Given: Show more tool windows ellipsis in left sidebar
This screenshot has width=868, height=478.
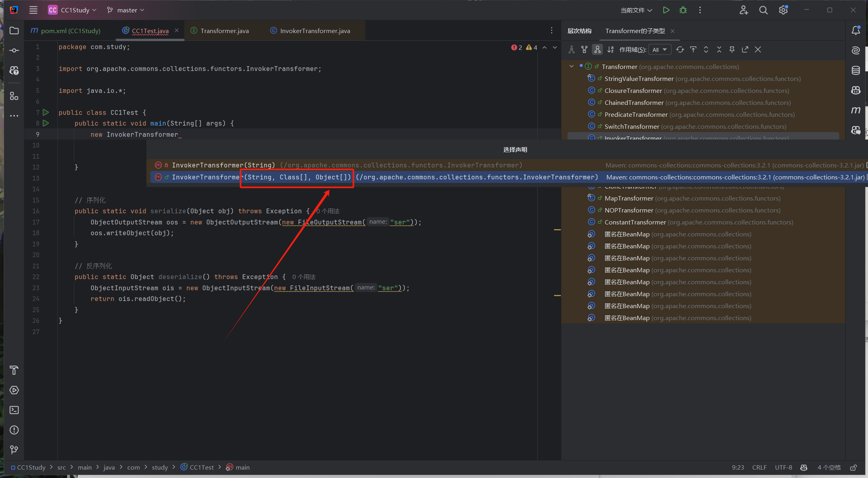Looking at the screenshot, I should tap(14, 116).
